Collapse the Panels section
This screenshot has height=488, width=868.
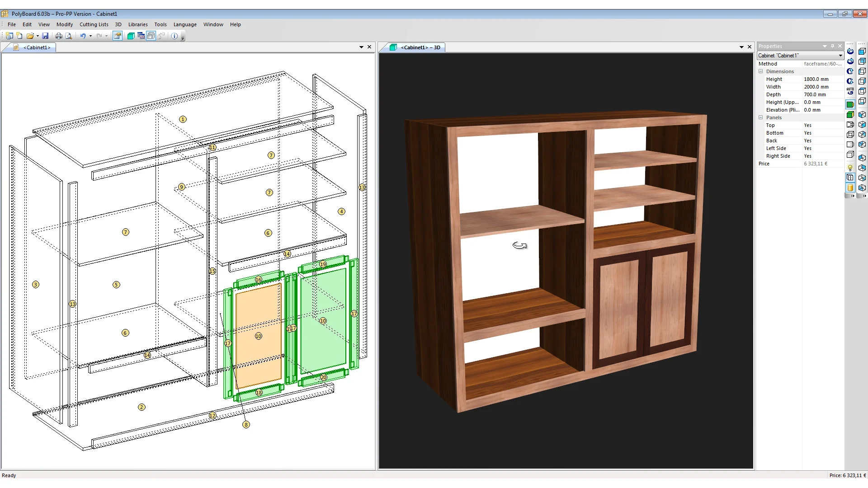pyautogui.click(x=760, y=117)
